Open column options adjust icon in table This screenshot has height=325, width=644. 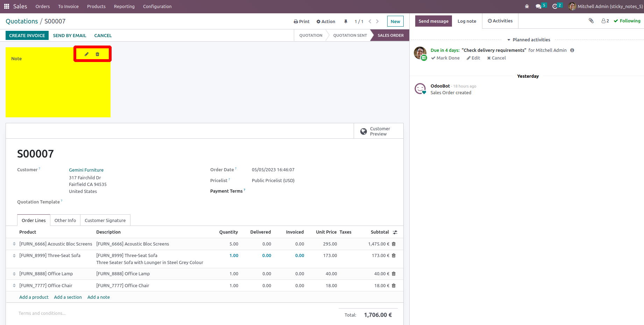[395, 232]
